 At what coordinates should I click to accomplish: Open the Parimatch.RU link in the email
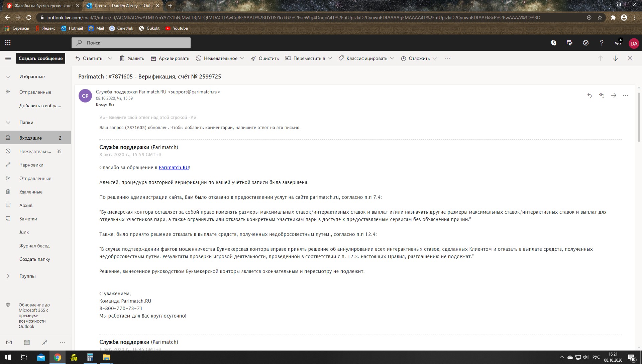pos(174,168)
